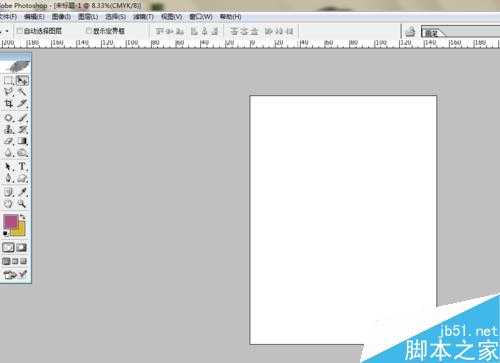The height and width of the screenshot is (363, 500).
Task: Open the 图层(L) menu
Action: tap(88, 17)
